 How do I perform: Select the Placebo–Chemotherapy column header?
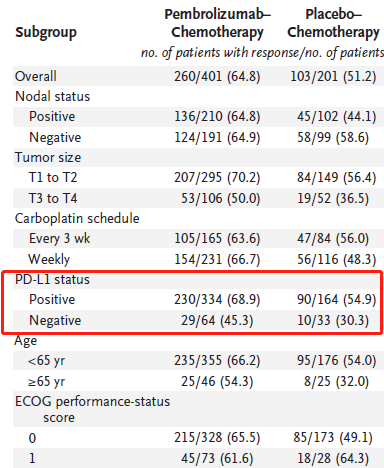click(333, 23)
